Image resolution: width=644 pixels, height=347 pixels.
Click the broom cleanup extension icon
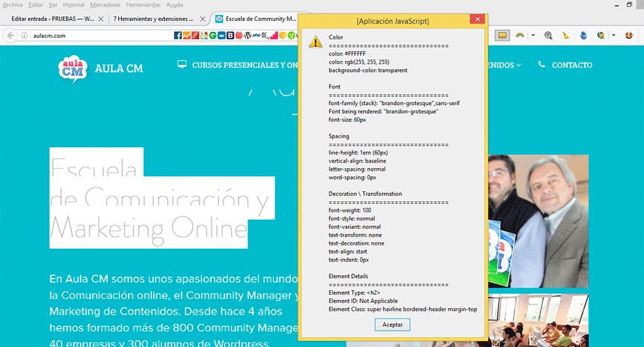[566, 35]
